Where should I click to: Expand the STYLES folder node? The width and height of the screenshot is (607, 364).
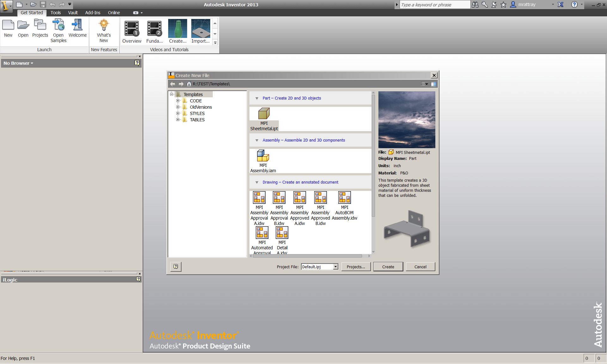[178, 113]
